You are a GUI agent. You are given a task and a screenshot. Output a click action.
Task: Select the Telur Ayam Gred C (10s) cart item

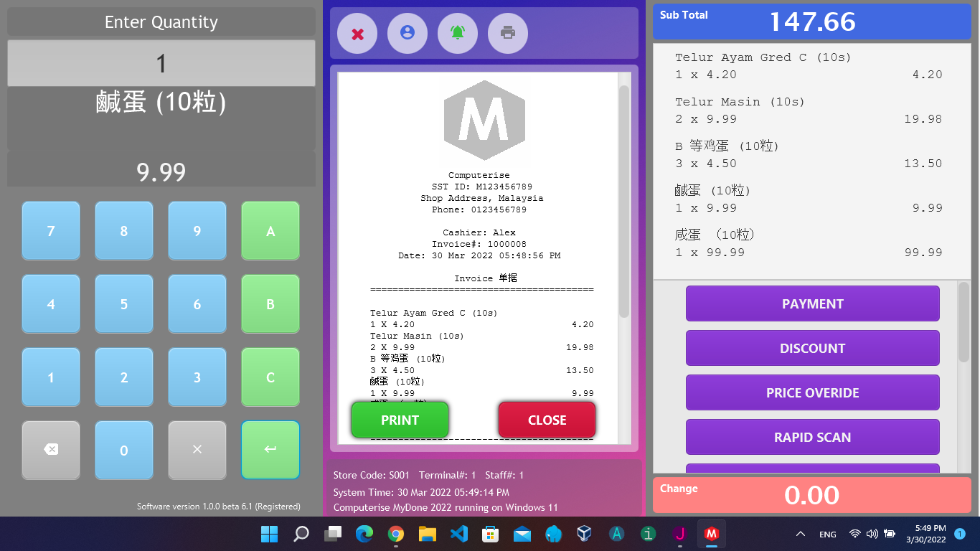point(809,66)
